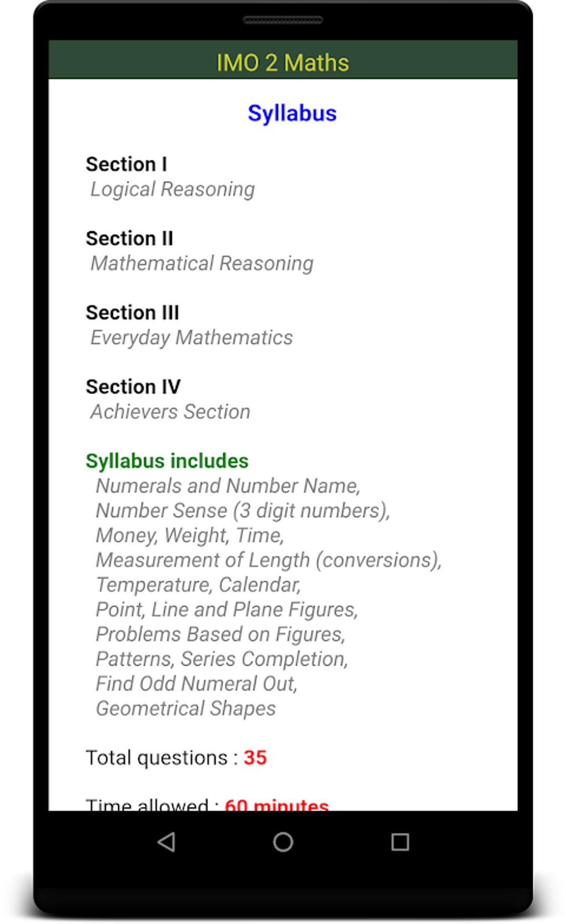Select the blue Syllabus heading
Viewport: 566px width, 924px height.
click(292, 113)
